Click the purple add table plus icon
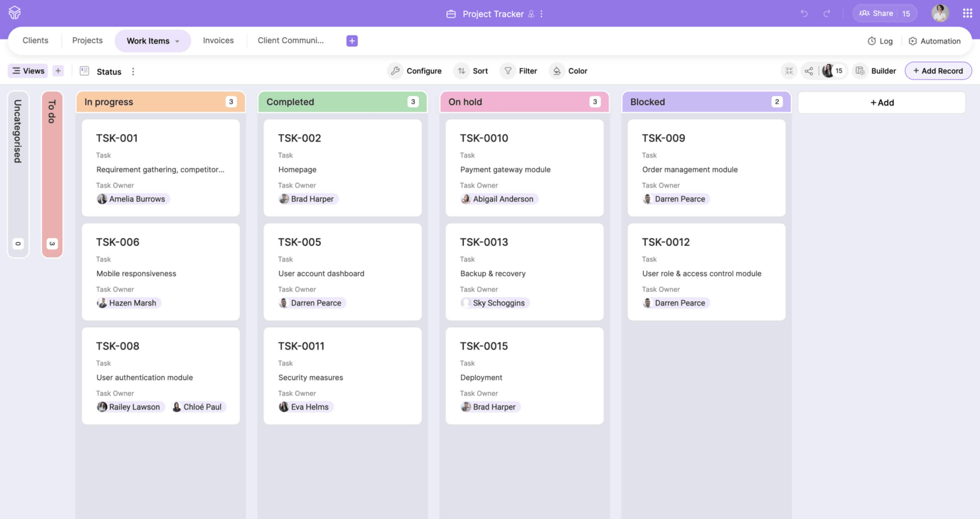This screenshot has width=980, height=519. click(352, 41)
